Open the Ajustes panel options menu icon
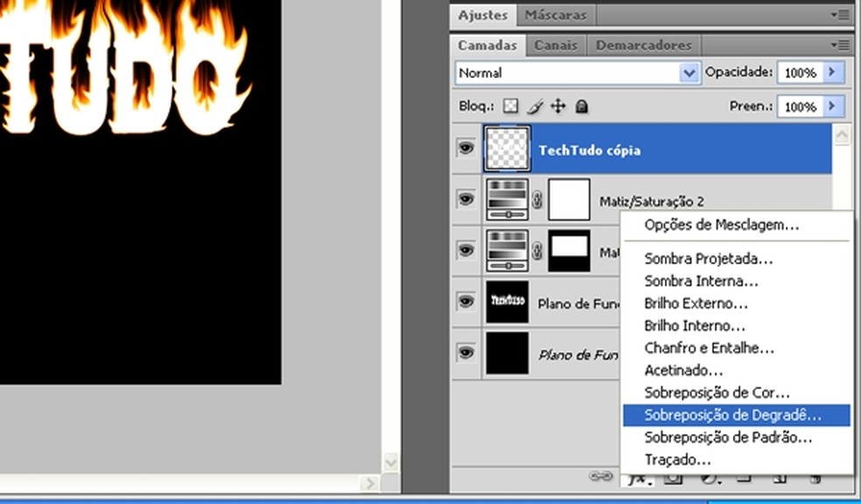 pos(840,15)
